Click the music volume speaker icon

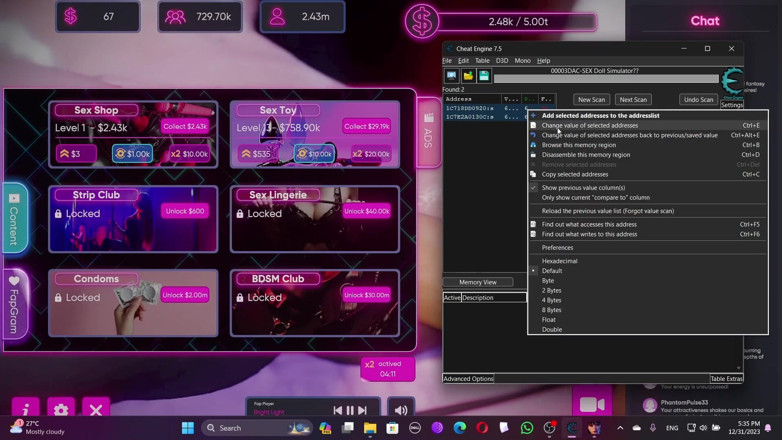click(401, 410)
